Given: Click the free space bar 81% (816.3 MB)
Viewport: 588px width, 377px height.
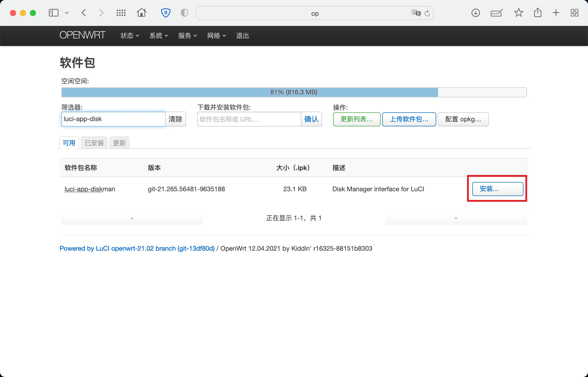Looking at the screenshot, I should pos(294,92).
